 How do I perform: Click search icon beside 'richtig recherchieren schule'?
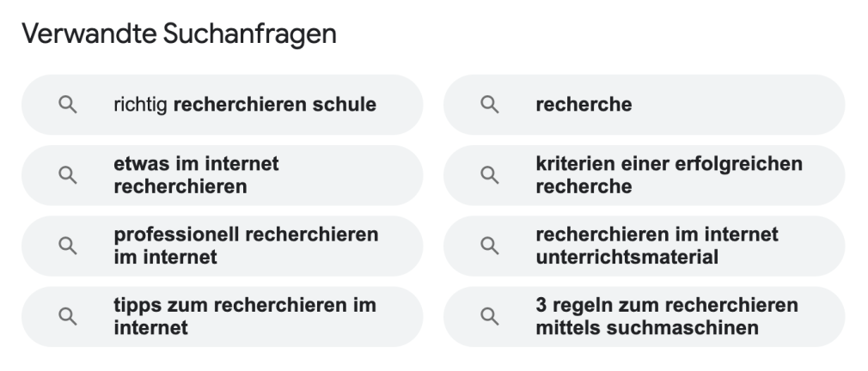[x=68, y=105]
